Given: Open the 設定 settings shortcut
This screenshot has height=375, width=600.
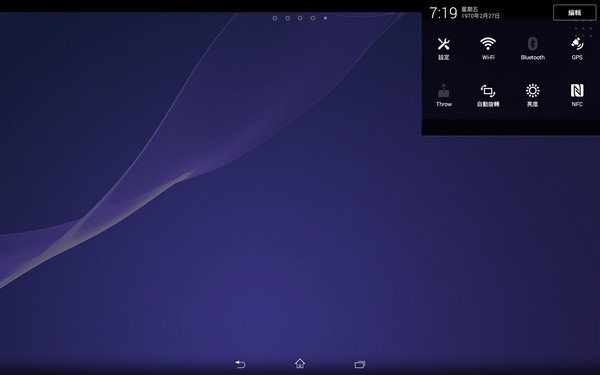Looking at the screenshot, I should coord(443,49).
